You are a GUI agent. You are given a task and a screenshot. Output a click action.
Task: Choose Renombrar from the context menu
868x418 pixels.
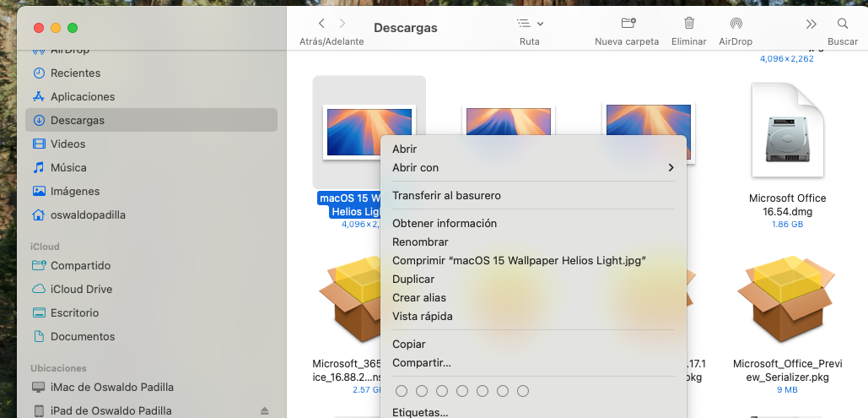coord(534,242)
